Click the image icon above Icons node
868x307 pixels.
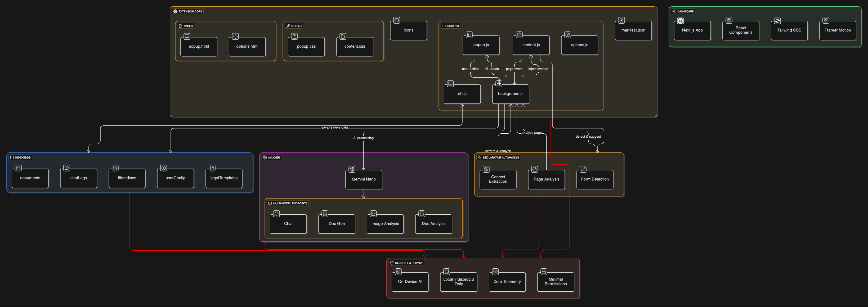point(397,20)
